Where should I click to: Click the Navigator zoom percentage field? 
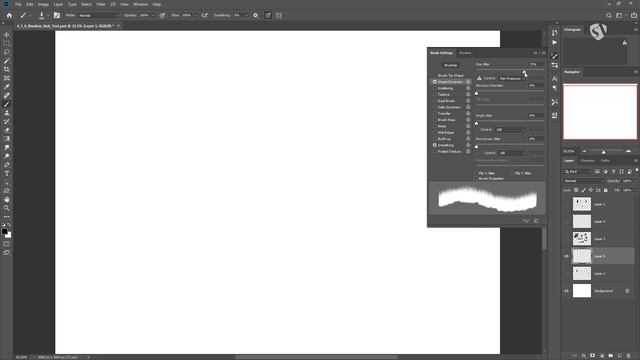pos(570,151)
